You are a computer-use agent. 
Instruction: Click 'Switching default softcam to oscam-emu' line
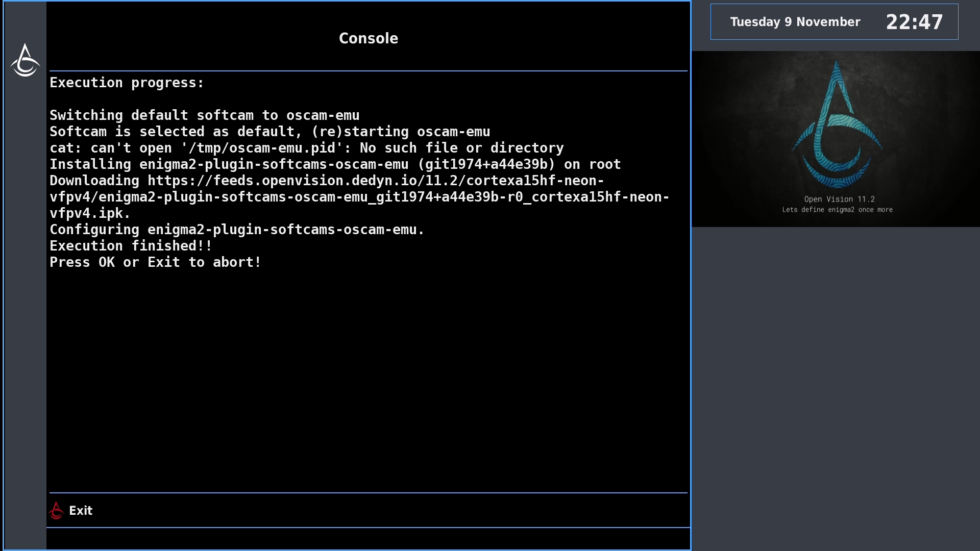pyautogui.click(x=204, y=115)
